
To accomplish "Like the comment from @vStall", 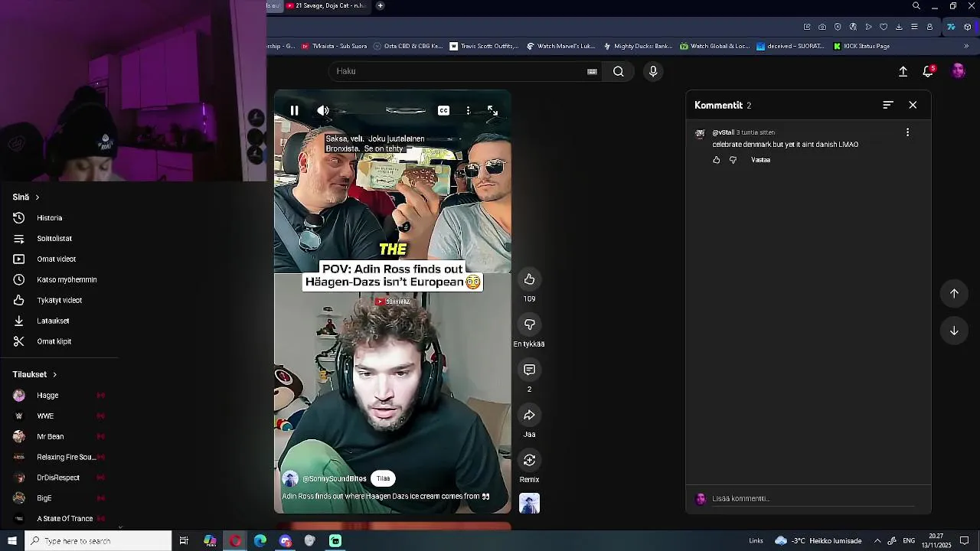I will pyautogui.click(x=717, y=160).
